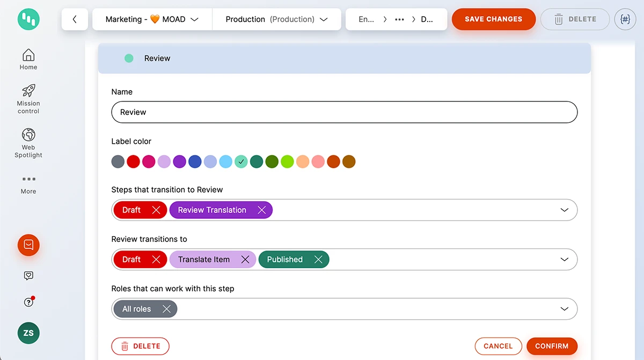The image size is (644, 360).
Task: Open the Production environment selector
Action: click(276, 19)
